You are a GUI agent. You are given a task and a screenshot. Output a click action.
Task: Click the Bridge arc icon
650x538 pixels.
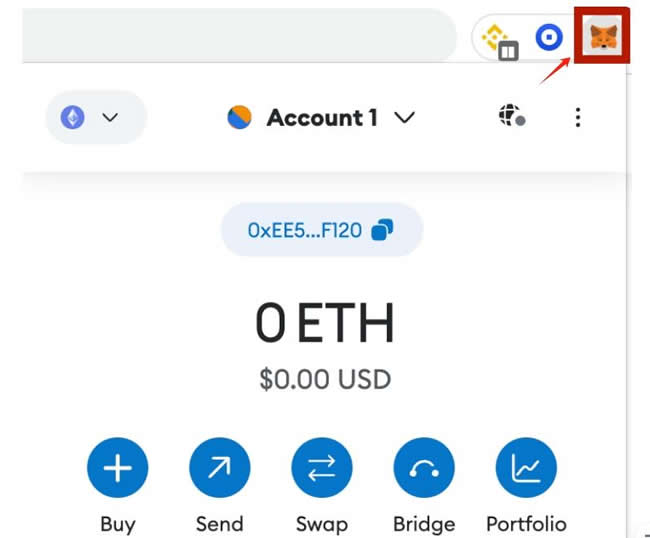coord(423,468)
